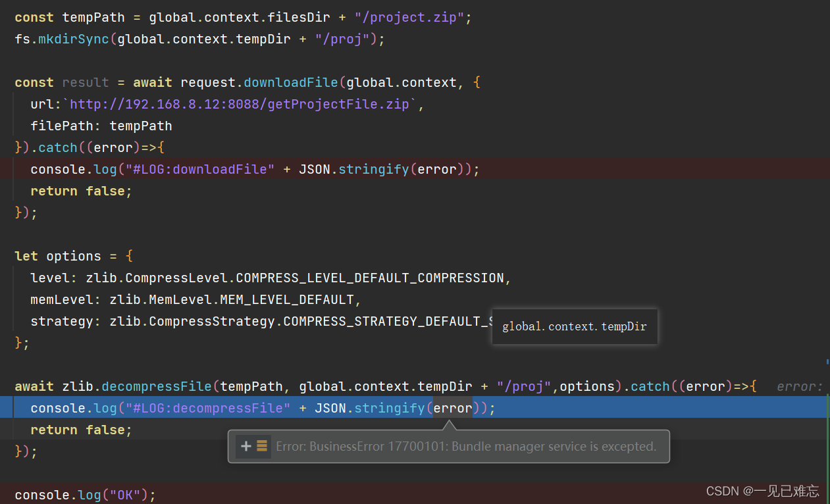Select the downloadFile method name in the code
The height and width of the screenshot is (504, 830).
290,82
